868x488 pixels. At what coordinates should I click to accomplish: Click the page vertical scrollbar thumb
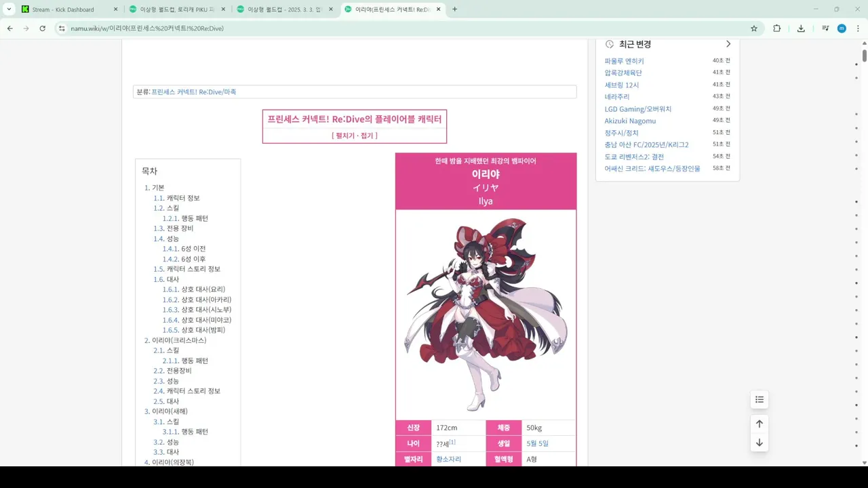point(865,55)
